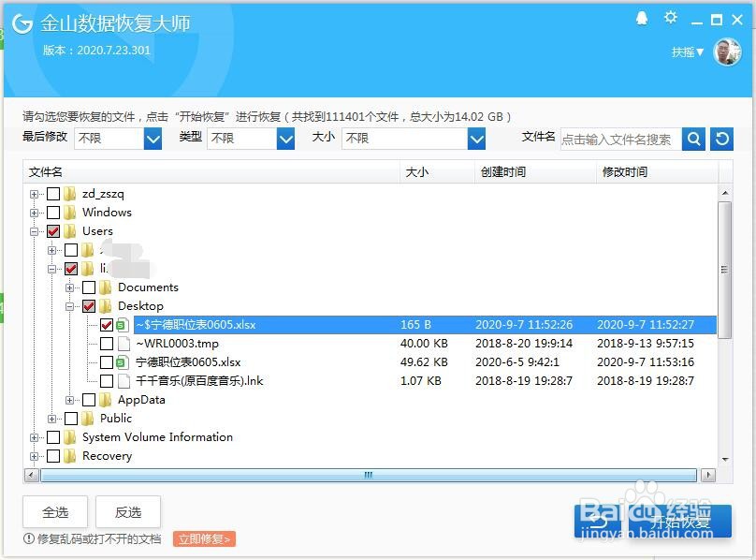The image size is (756, 560).
Task: Uncheck the Desktop folder checkbox
Action: (89, 306)
